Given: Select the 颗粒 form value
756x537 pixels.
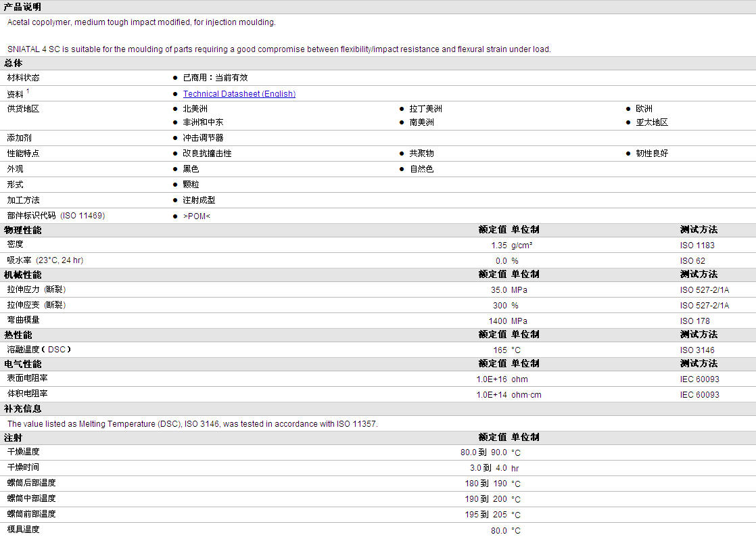Looking at the screenshot, I should 191,185.
